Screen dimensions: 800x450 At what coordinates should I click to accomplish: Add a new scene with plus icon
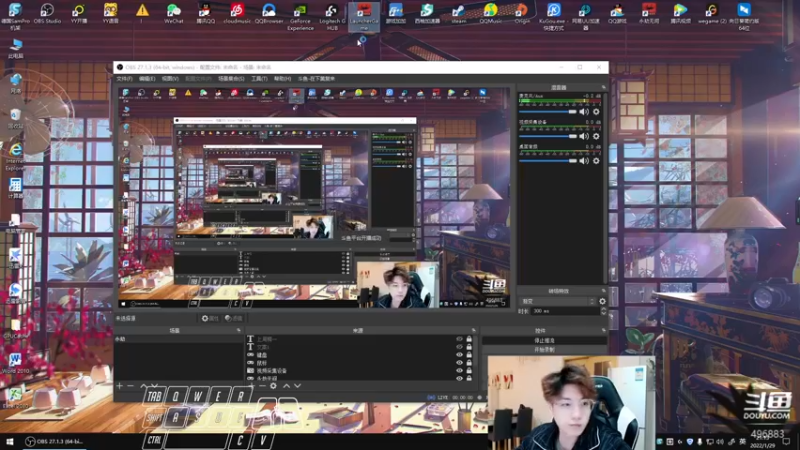click(119, 386)
